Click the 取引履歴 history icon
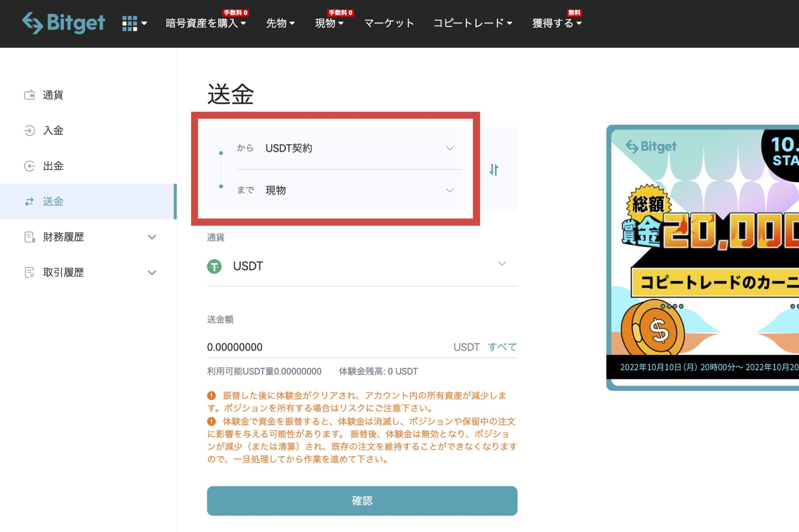Screen dimensions: 799x532 pyautogui.click(x=30, y=273)
